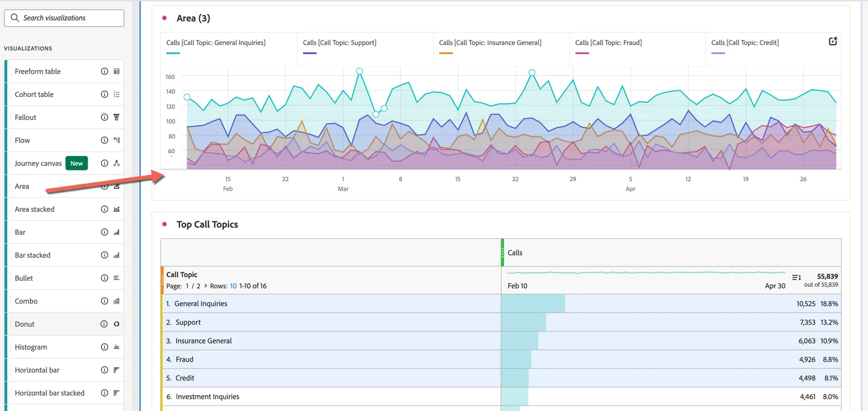The width and height of the screenshot is (868, 411).
Task: Click the Horizontal bar chart icon
Action: point(116,370)
